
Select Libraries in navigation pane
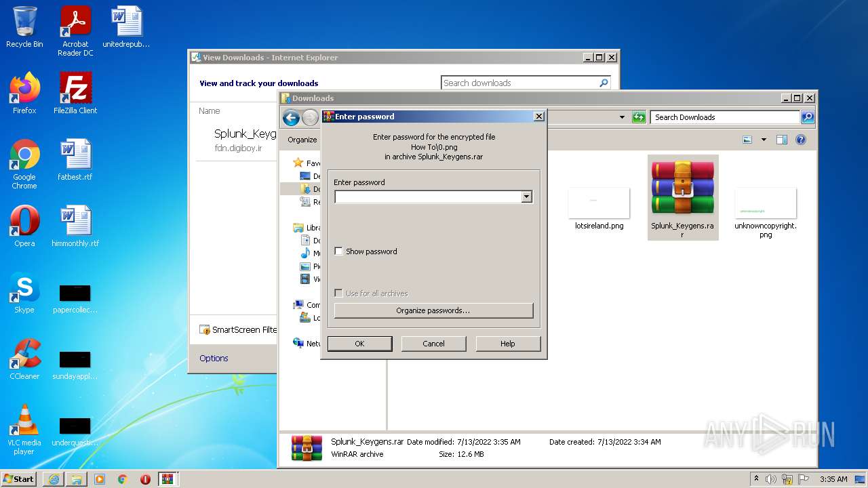coord(306,228)
